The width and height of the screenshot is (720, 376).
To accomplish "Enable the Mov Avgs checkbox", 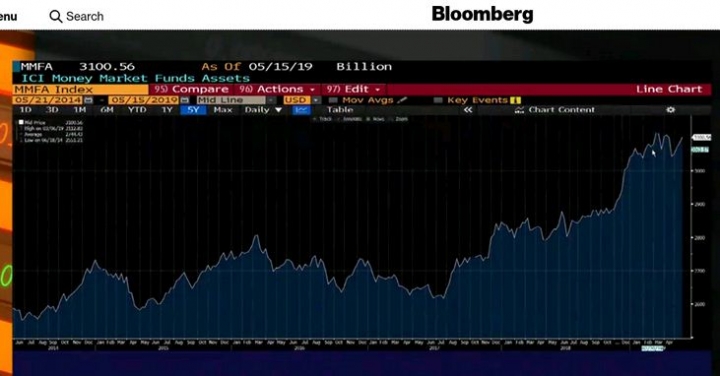I will pyautogui.click(x=333, y=100).
